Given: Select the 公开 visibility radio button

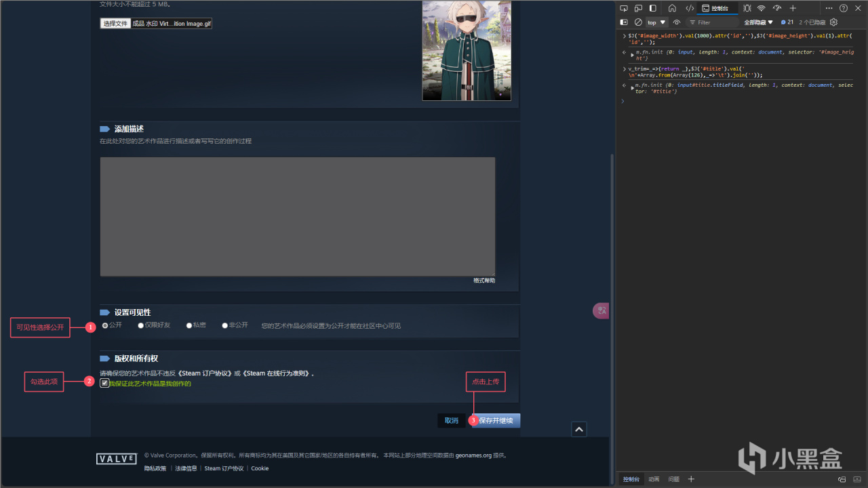Looking at the screenshot, I should click(x=105, y=325).
